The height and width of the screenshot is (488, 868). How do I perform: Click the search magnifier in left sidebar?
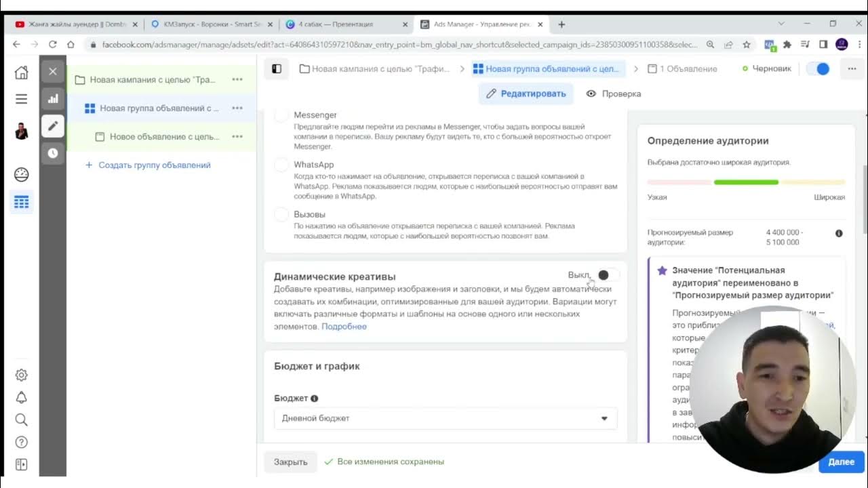pos(22,420)
